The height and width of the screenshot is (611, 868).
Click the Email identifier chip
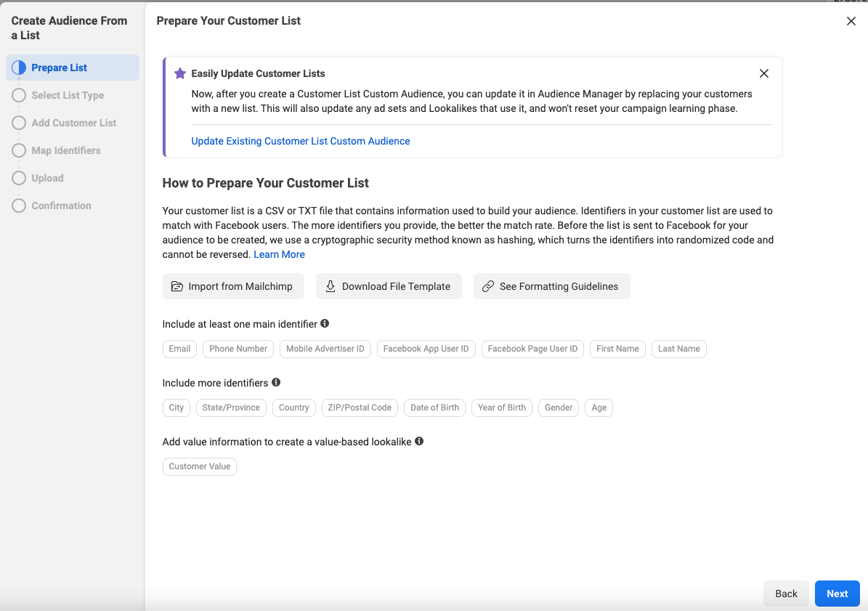tap(179, 349)
